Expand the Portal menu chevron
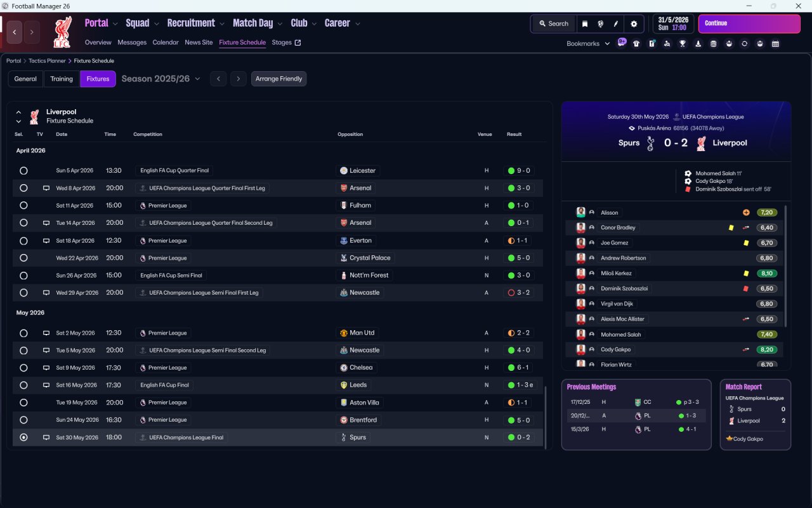 point(115,24)
